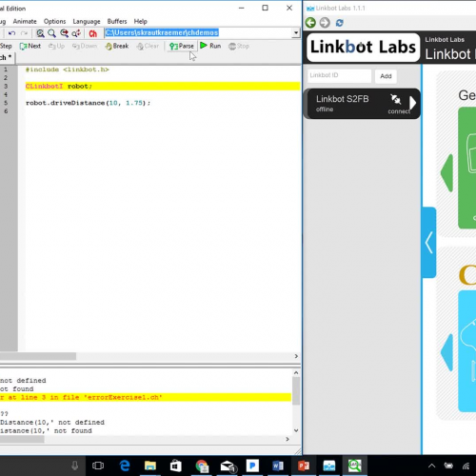Viewport: 476px width, 476px height.
Task: Set a breakpoint with Break button
Action: 117,46
